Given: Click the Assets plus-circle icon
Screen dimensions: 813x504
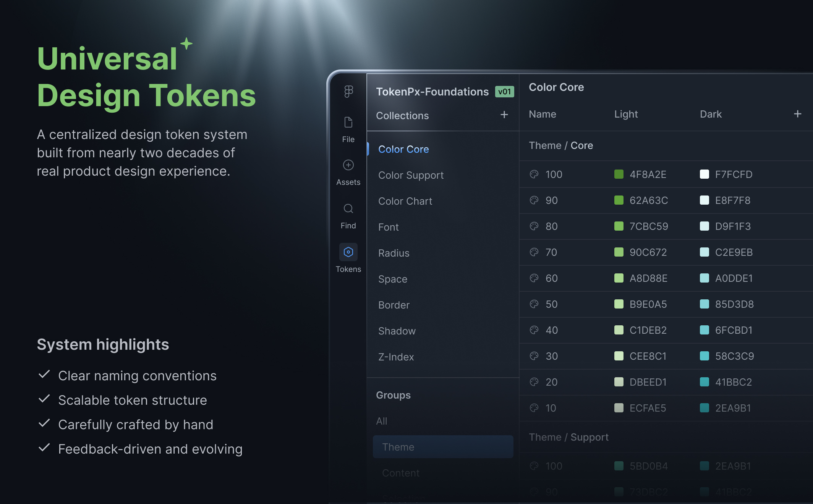Looking at the screenshot, I should 348,165.
